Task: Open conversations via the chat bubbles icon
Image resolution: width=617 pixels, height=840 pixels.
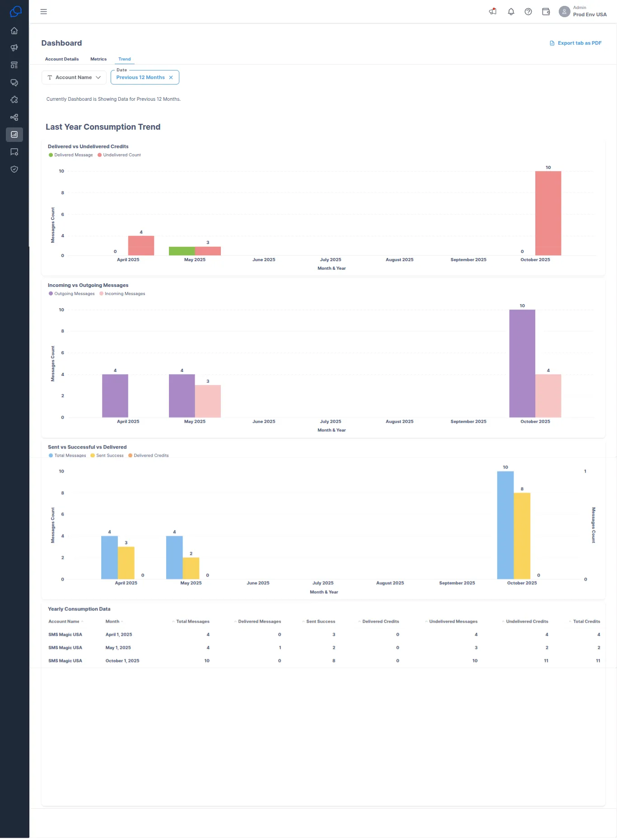Action: pos(14,83)
